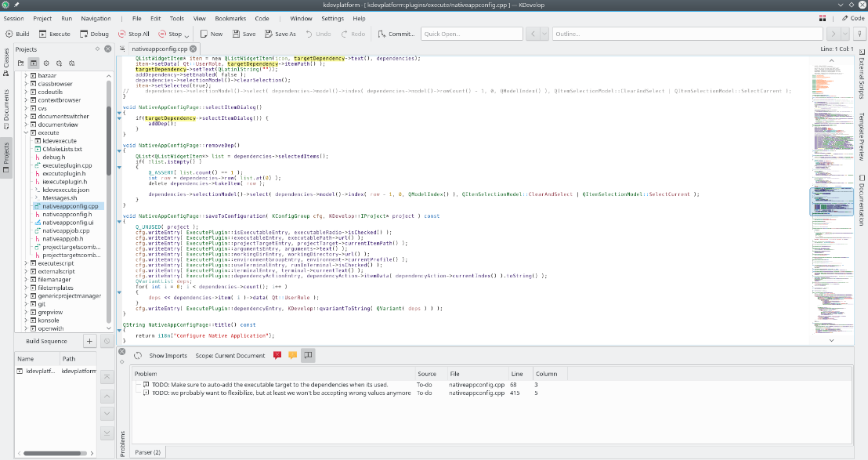Close the nativeappconfig.cpp editor tab

193,49
